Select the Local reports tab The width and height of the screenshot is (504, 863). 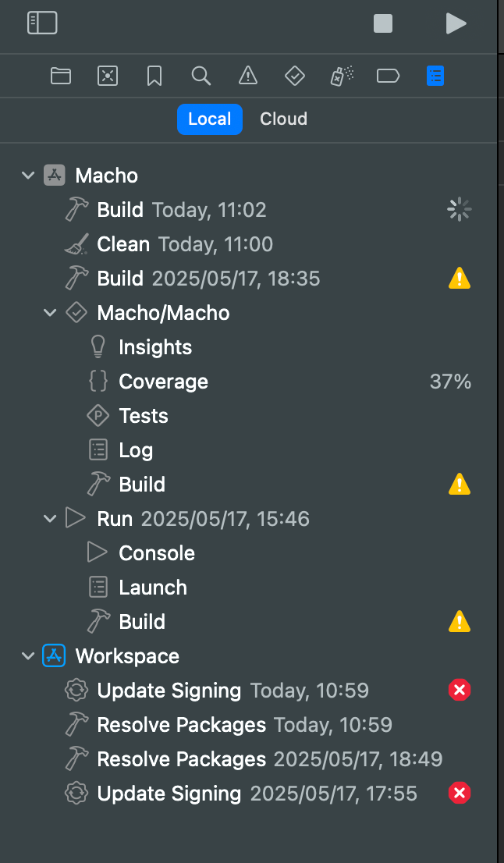pos(210,119)
